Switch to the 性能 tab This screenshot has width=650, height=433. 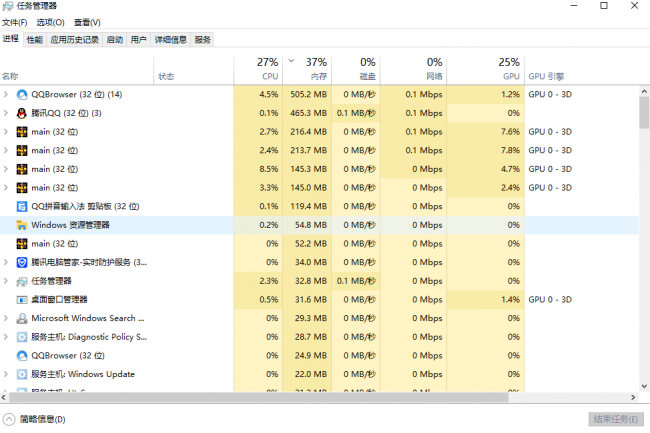(35, 40)
